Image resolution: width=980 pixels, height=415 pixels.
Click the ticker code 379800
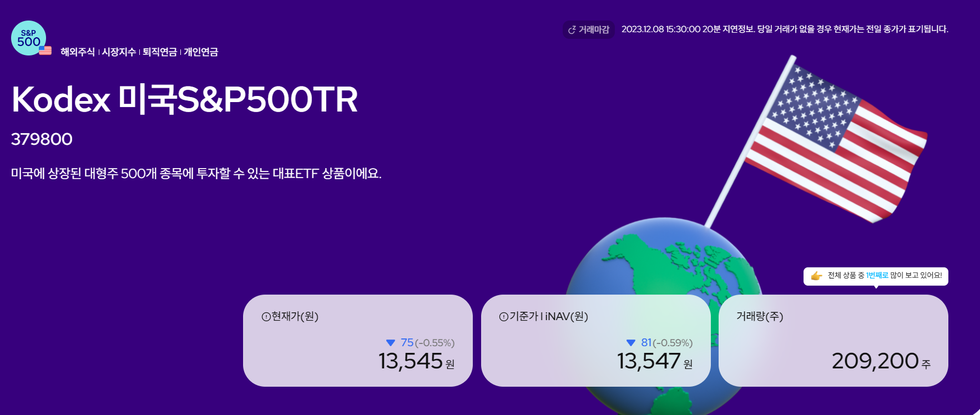[x=42, y=139]
